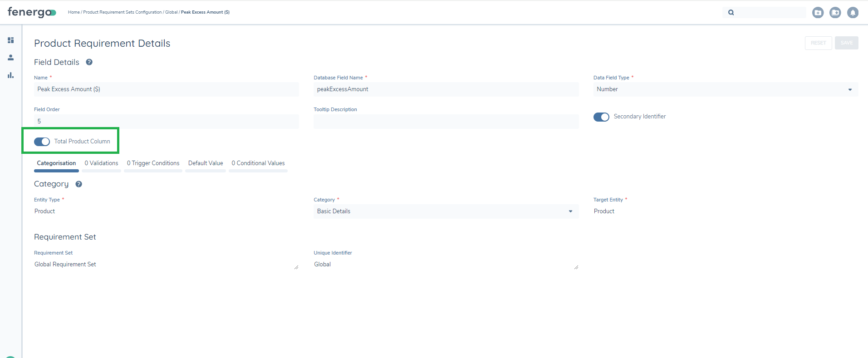Click the folder upload icon in header
This screenshot has height=358, width=868.
tap(835, 13)
